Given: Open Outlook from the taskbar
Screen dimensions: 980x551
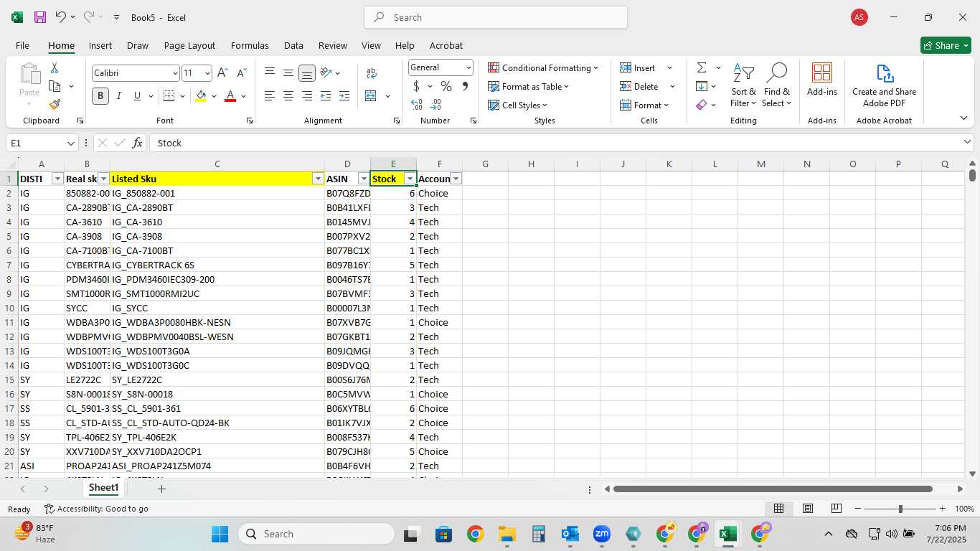Looking at the screenshot, I should pyautogui.click(x=570, y=534).
